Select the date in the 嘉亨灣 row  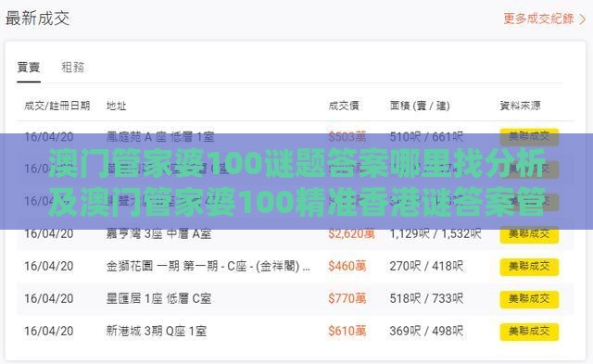tap(49, 233)
